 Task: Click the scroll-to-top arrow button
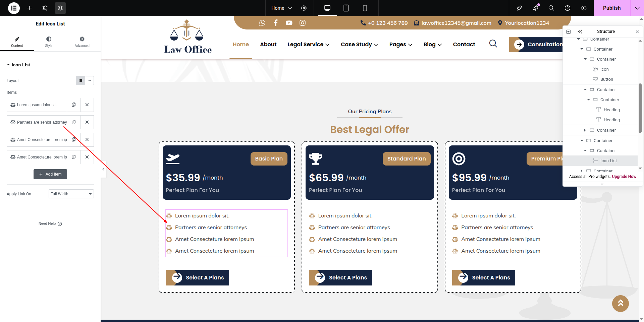pyautogui.click(x=621, y=304)
